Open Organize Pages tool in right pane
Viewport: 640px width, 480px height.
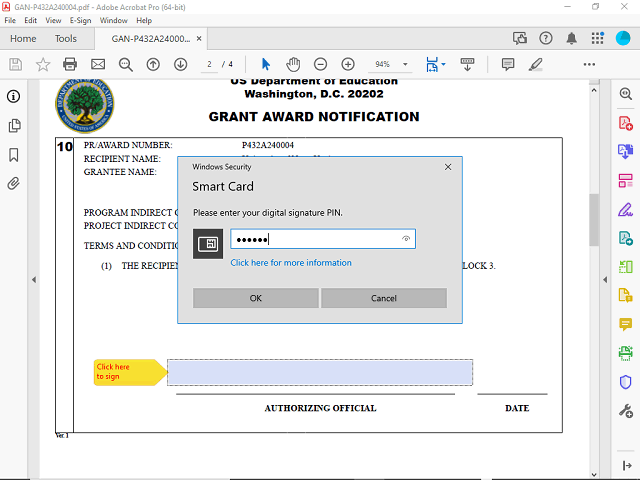pos(625,180)
